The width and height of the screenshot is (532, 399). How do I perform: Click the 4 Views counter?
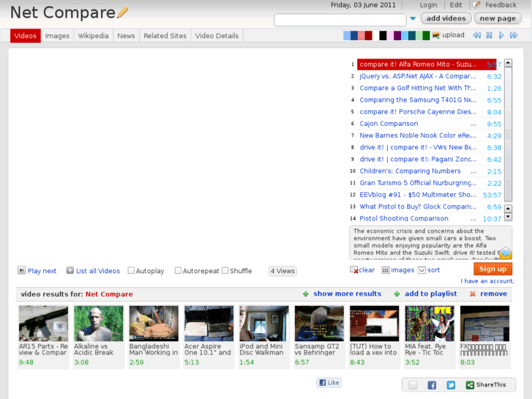pos(282,271)
